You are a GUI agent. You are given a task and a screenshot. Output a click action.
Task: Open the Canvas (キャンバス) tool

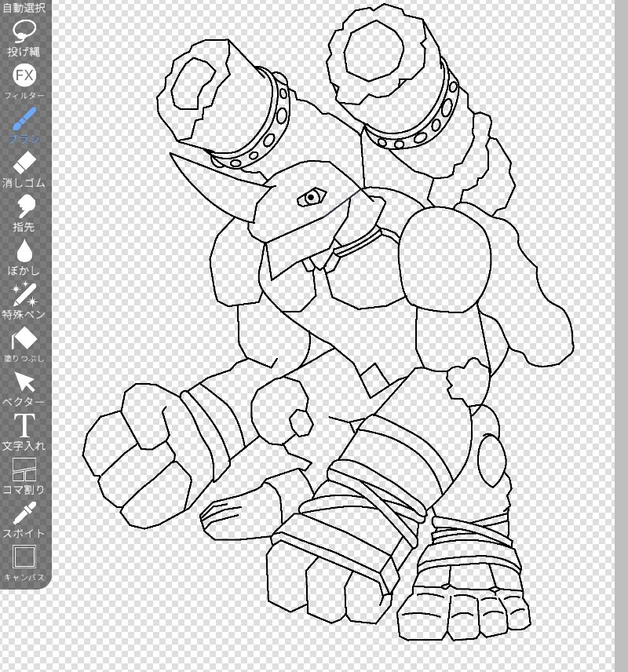(24, 563)
